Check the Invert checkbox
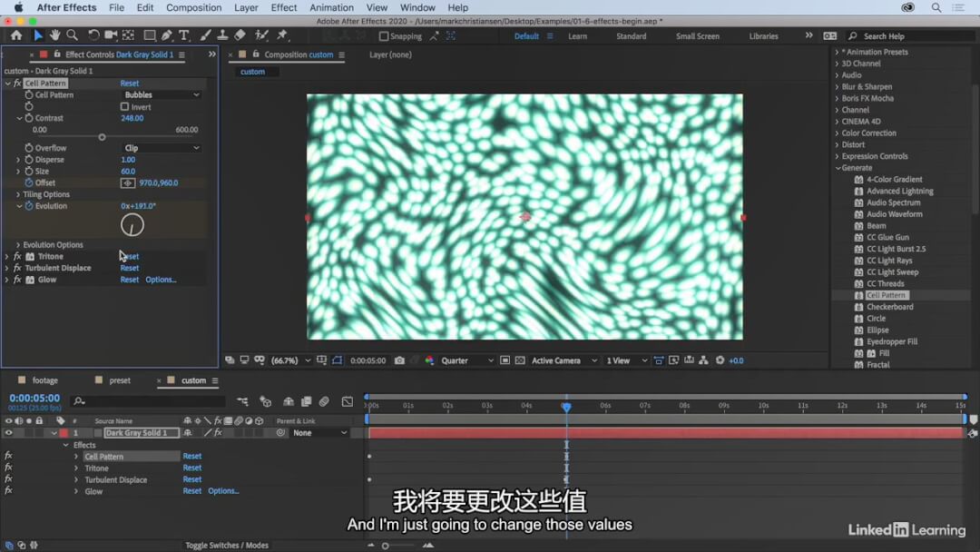Screen dimensions: 980x552 tap(124, 107)
